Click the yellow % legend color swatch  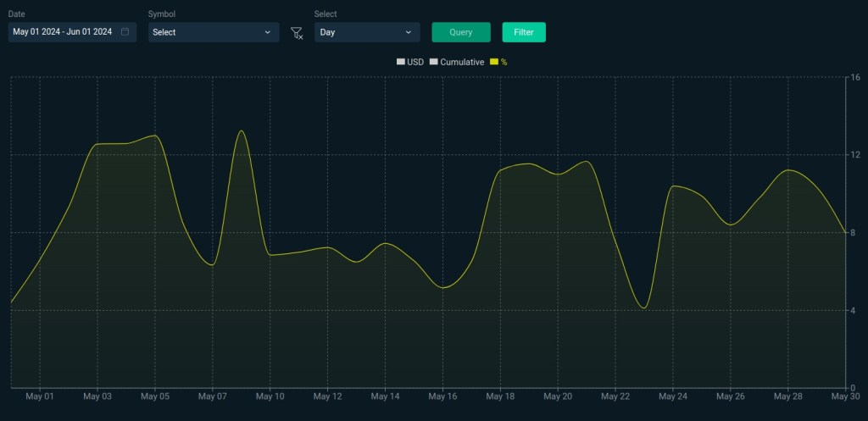click(x=494, y=62)
